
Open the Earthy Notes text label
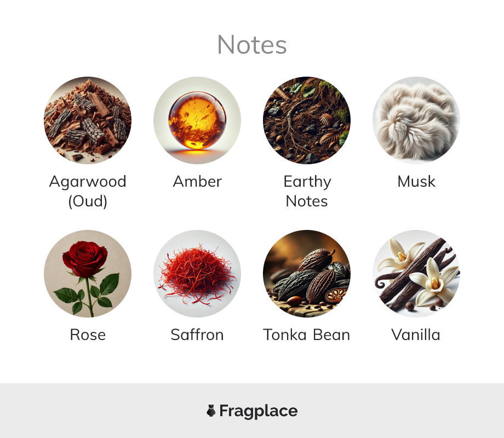[x=307, y=192]
